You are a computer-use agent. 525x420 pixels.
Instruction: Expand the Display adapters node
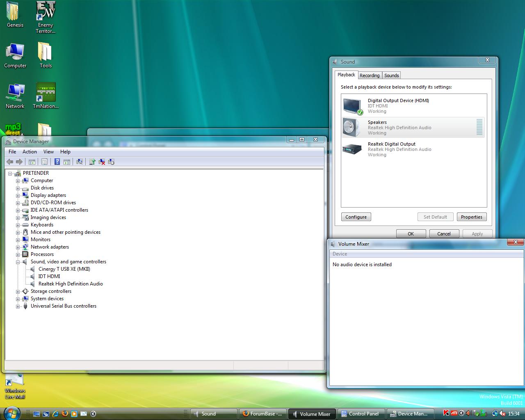18,196
